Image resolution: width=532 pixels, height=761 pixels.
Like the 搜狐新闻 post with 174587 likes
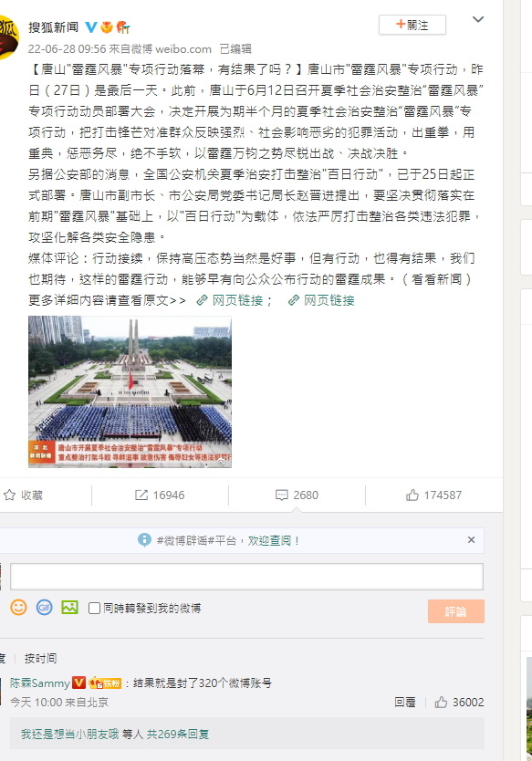[433, 495]
